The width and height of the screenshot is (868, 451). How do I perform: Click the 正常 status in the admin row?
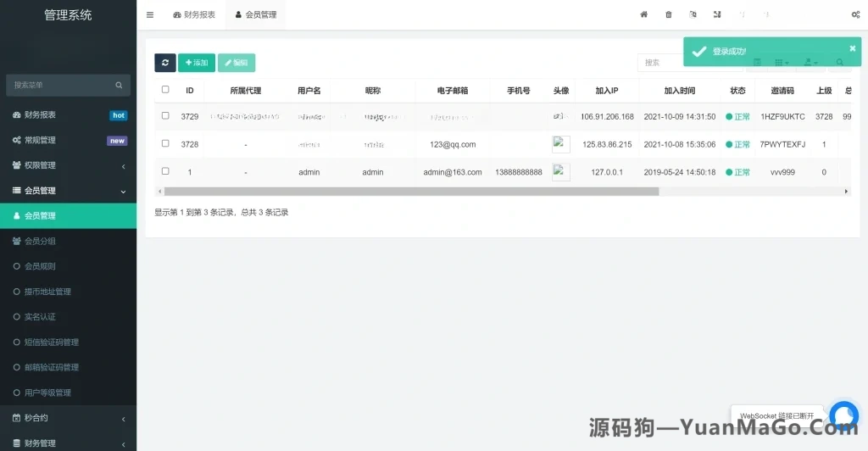pyautogui.click(x=738, y=172)
